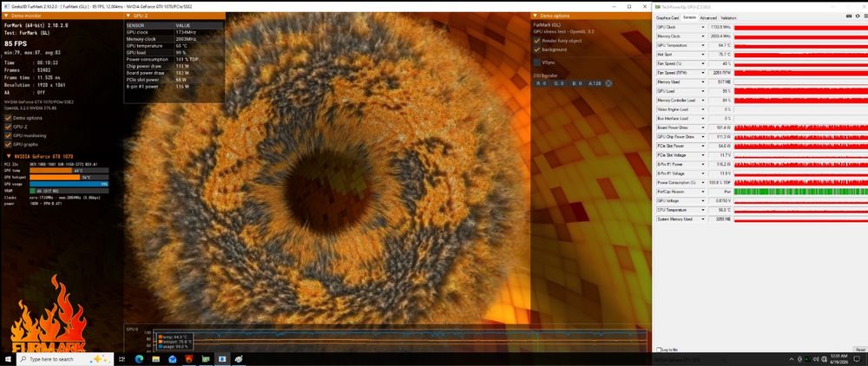
Task: Click the G value of OSI bgcolor
Action: point(559,83)
